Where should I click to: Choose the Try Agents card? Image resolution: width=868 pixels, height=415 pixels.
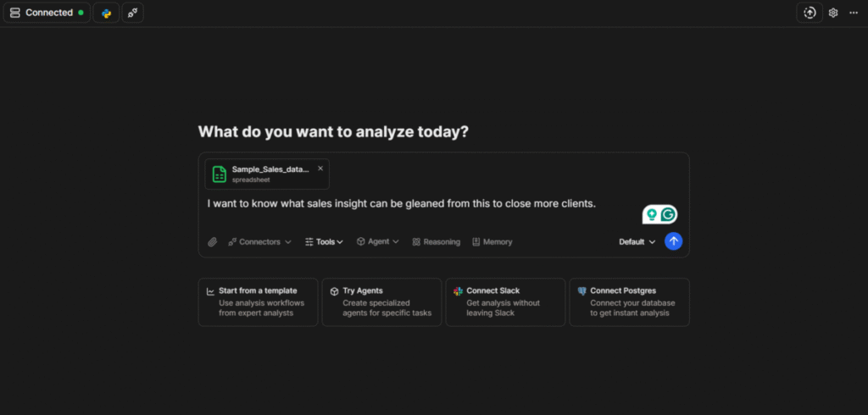click(382, 302)
